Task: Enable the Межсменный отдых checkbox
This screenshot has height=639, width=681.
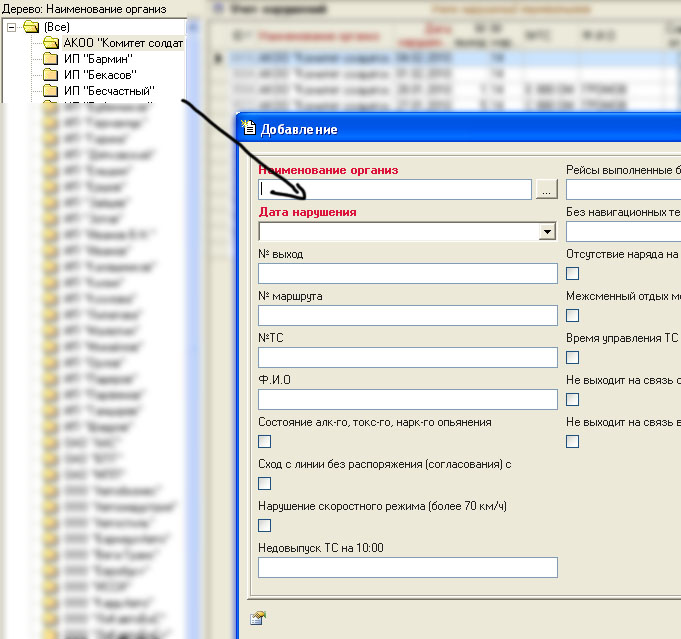Action: coord(573,315)
